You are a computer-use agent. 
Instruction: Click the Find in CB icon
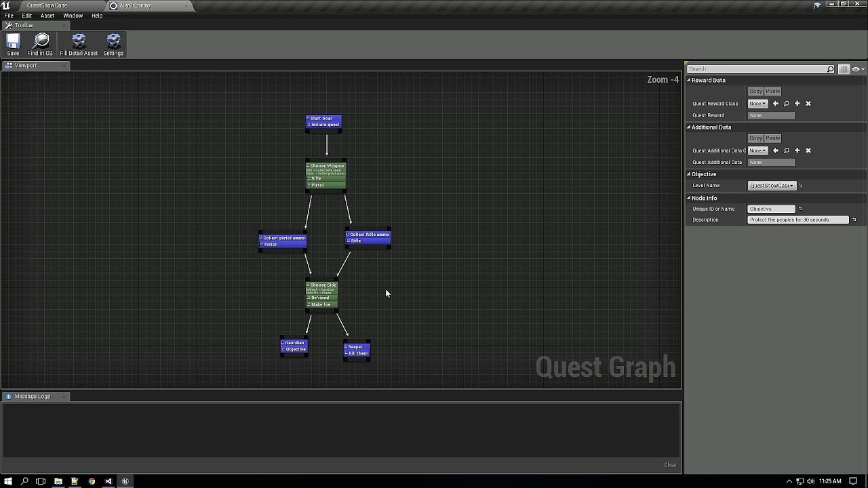point(40,45)
